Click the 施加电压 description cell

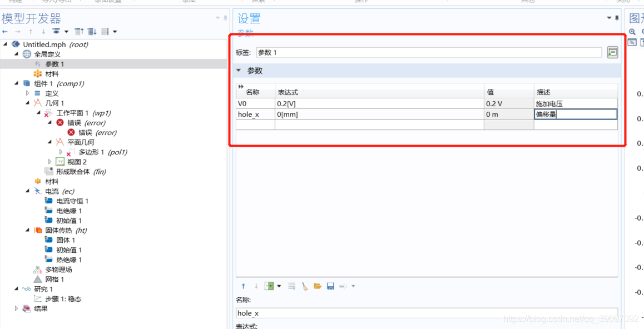click(x=576, y=104)
